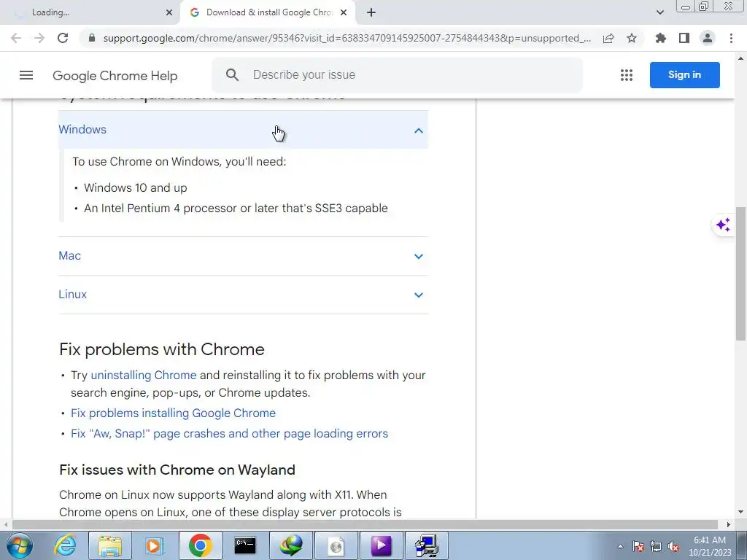Click the search magnifier icon
This screenshot has width=747, height=560.
point(232,75)
